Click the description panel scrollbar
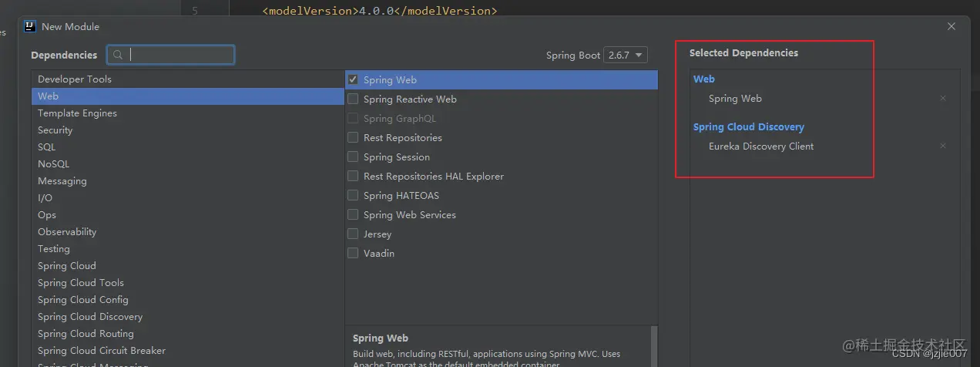 (x=655, y=346)
